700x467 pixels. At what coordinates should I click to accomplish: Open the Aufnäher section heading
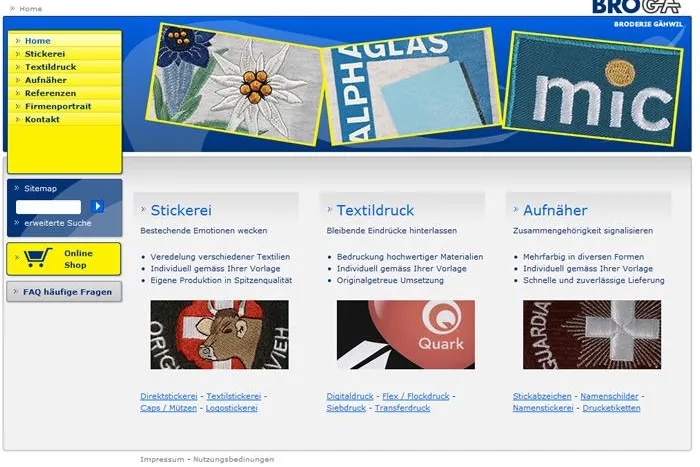pos(555,210)
